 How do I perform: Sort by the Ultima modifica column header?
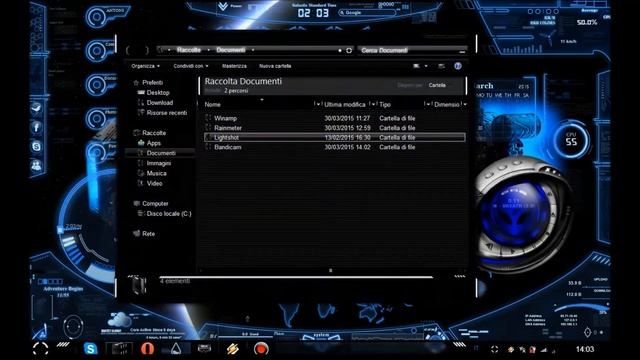click(345, 104)
